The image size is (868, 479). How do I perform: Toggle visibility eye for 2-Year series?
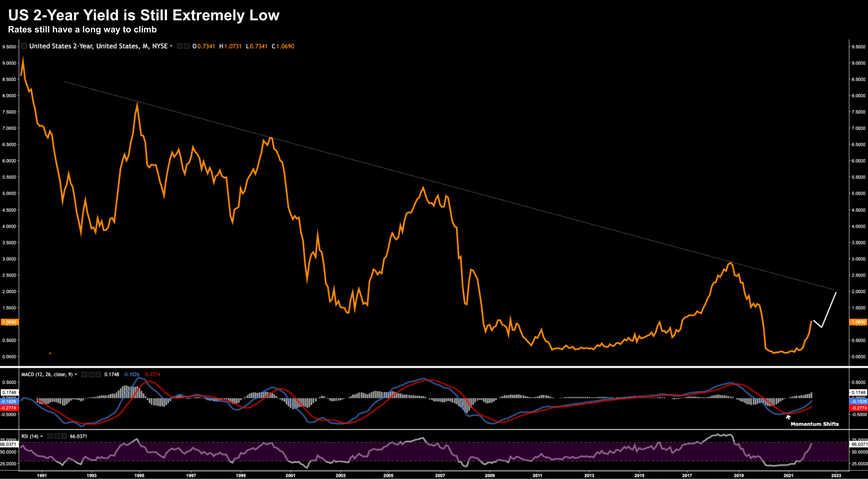180,46
